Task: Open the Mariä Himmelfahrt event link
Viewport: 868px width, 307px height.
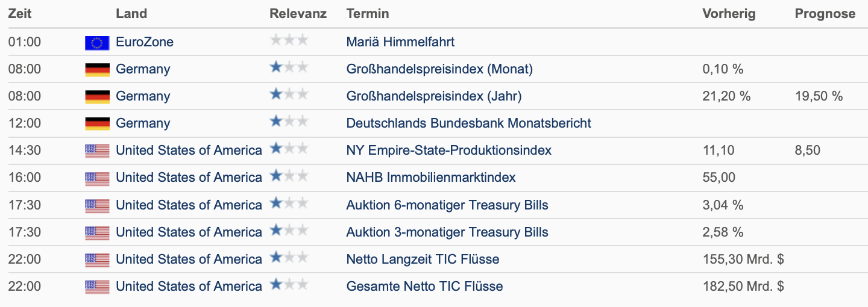Action: coord(400,42)
